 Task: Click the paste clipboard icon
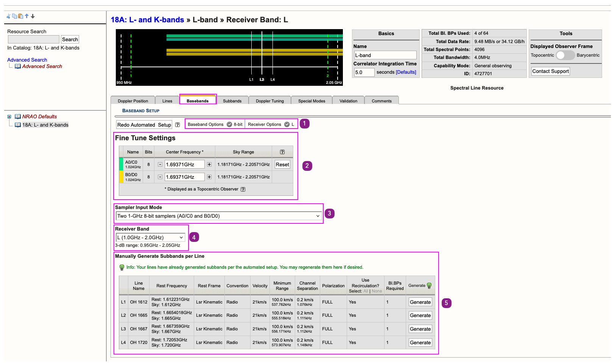click(20, 16)
